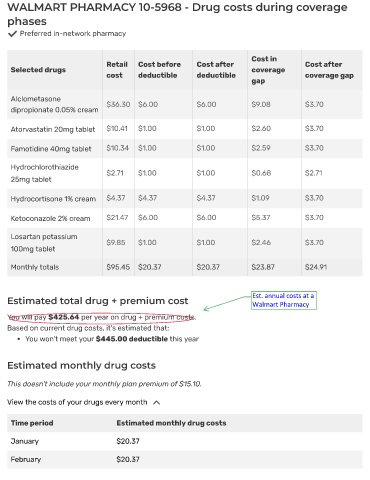
Task: Click the Time period column header
Action: click(x=32, y=423)
